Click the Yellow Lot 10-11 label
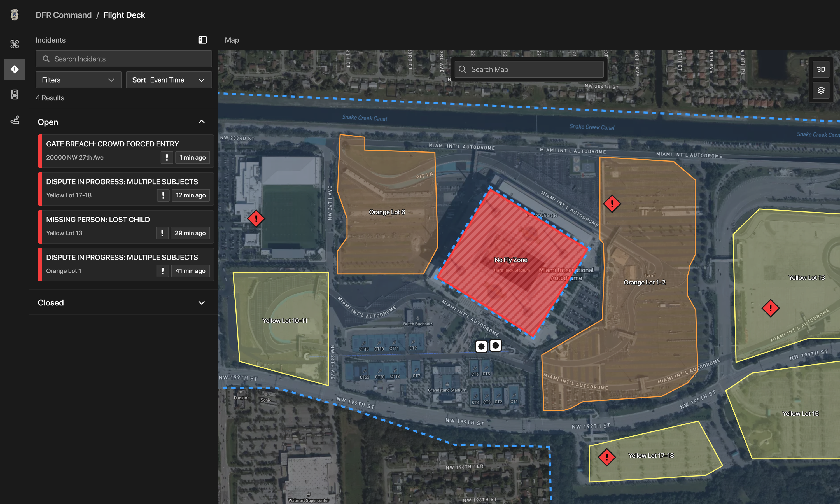The height and width of the screenshot is (504, 840). [x=285, y=321]
